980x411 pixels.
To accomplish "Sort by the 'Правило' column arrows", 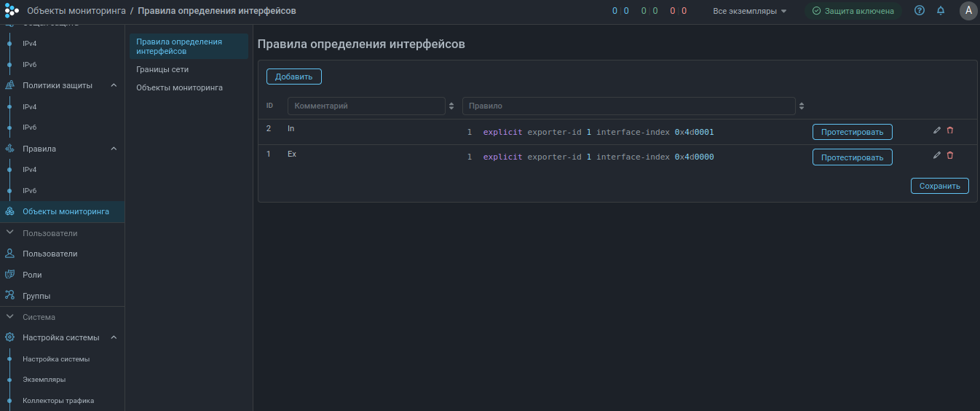I will coord(802,106).
